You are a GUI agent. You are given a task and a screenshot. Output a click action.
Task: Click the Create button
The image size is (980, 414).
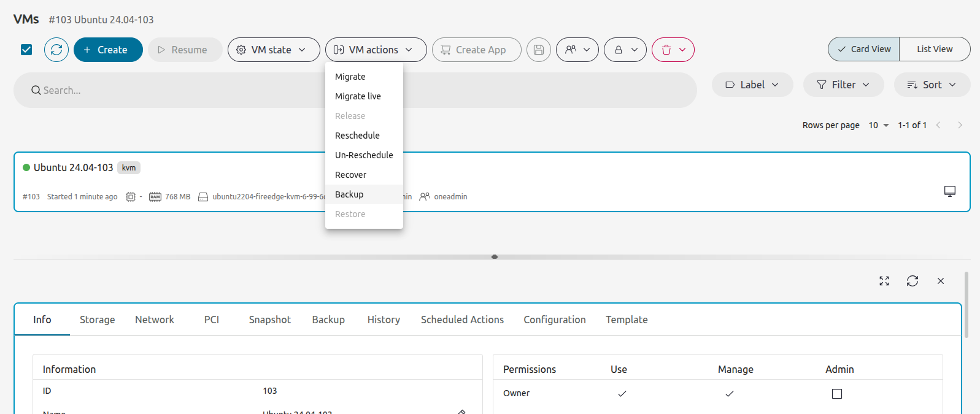[108, 50]
